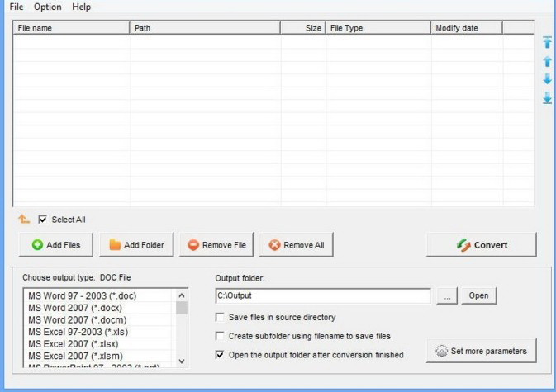Sort by File Type column header
Screen dimensions: 556x392
[378, 28]
